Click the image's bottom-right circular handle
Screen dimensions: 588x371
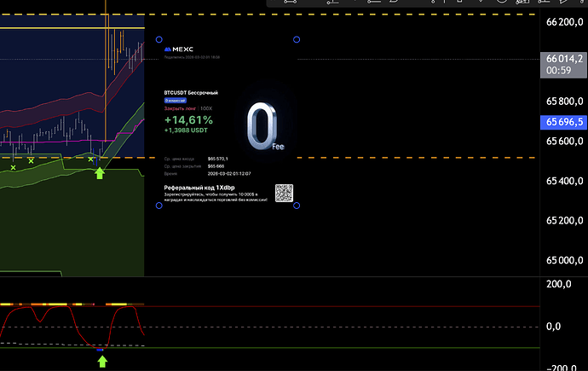pyautogui.click(x=297, y=206)
